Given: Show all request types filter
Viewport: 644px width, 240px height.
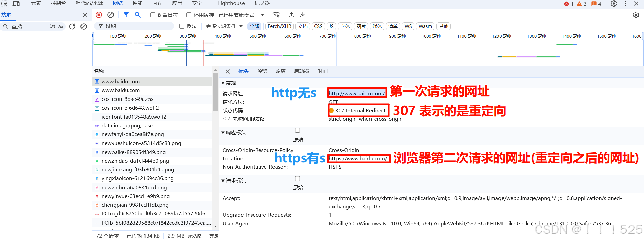Looking at the screenshot, I should [254, 26].
